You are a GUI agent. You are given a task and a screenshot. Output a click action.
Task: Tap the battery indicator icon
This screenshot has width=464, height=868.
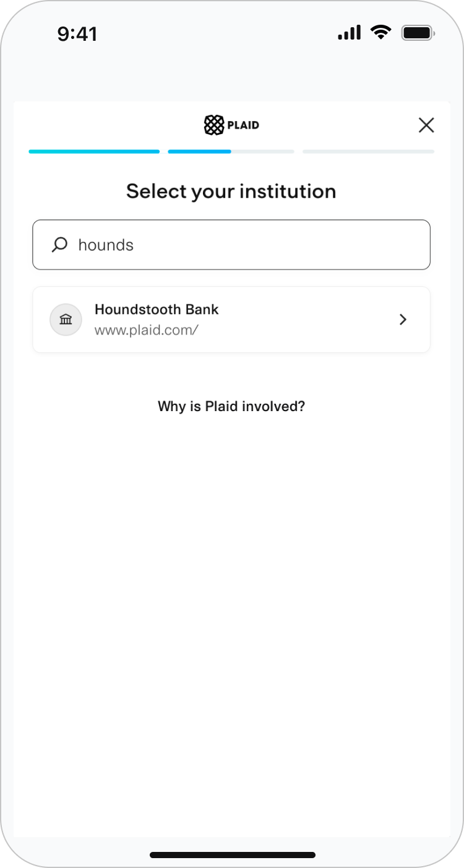pos(418,33)
